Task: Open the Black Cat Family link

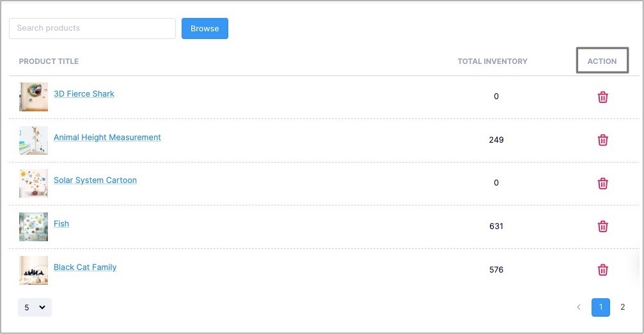Action: click(85, 267)
